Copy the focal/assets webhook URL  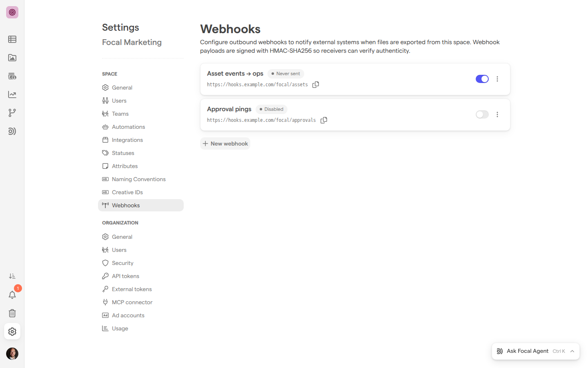[x=316, y=85]
